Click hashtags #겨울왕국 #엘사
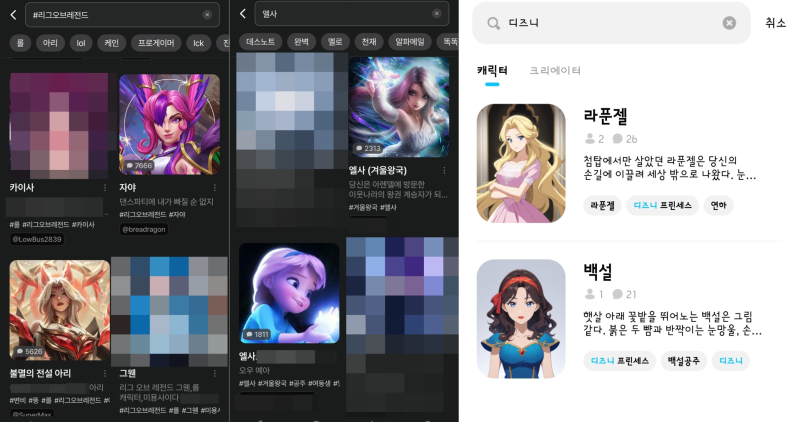The width and height of the screenshot is (800, 422). click(373, 207)
